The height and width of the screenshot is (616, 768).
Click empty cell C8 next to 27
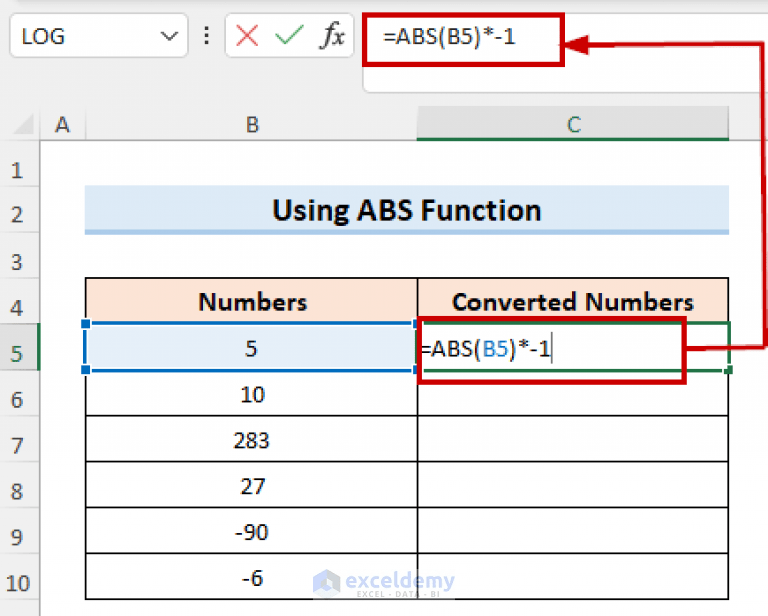point(573,486)
